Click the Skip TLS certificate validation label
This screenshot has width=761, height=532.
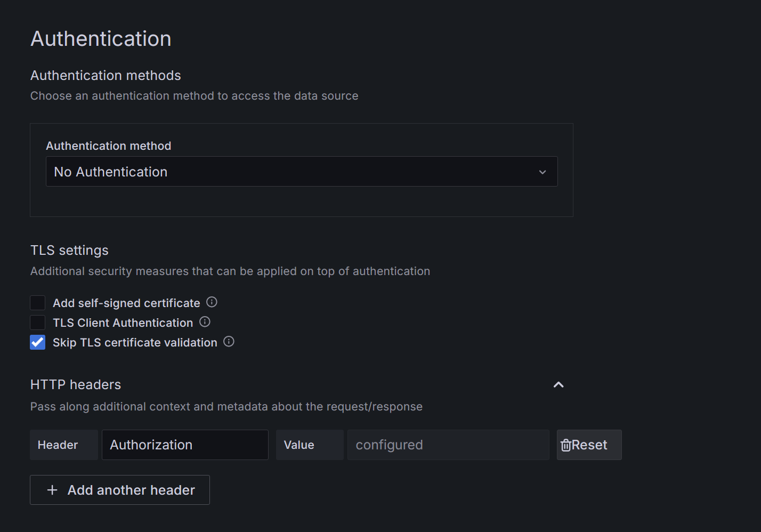click(x=135, y=343)
